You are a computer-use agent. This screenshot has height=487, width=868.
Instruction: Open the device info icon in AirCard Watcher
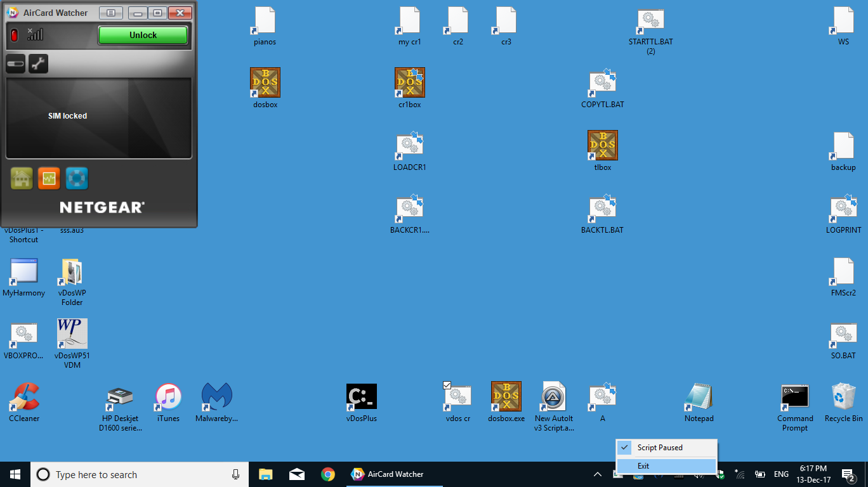click(16, 63)
